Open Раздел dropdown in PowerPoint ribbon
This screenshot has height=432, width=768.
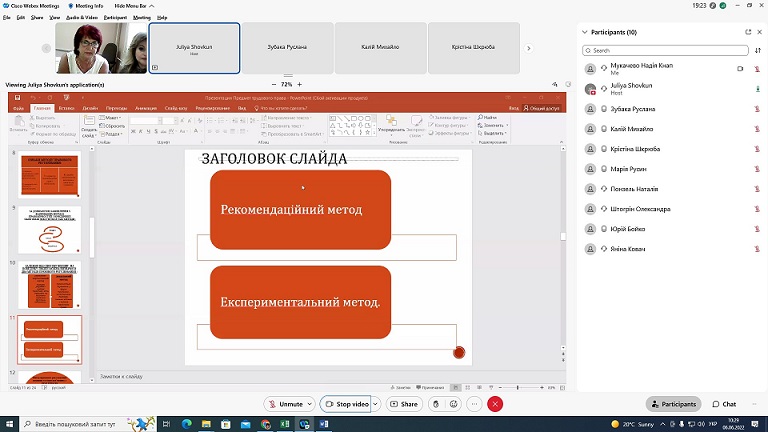(111, 134)
